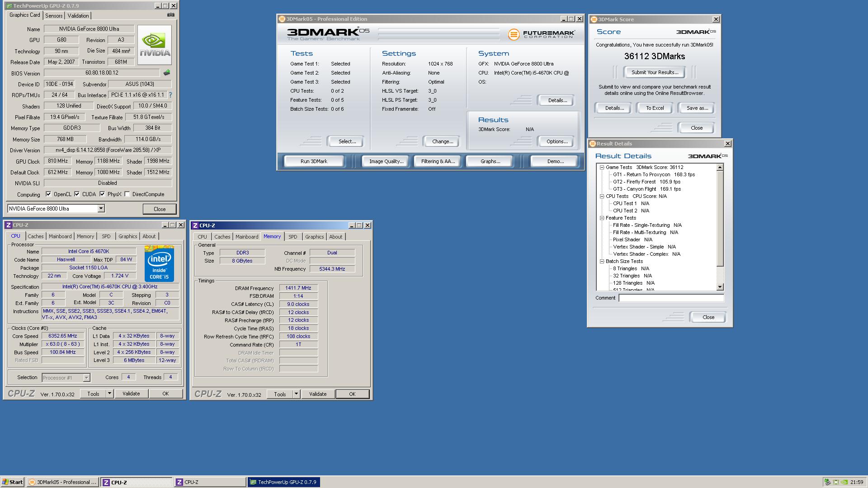Click the BIOS save chip icon in GPU-Z

point(167,73)
